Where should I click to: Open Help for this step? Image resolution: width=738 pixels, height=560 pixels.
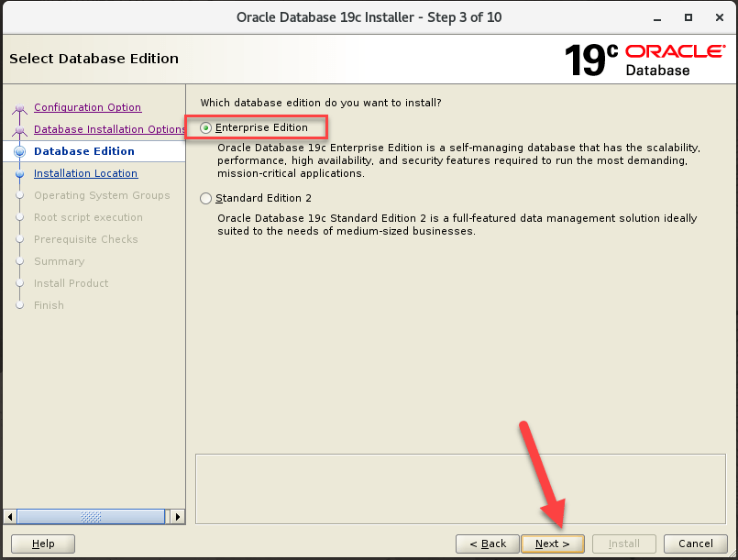[x=43, y=544]
